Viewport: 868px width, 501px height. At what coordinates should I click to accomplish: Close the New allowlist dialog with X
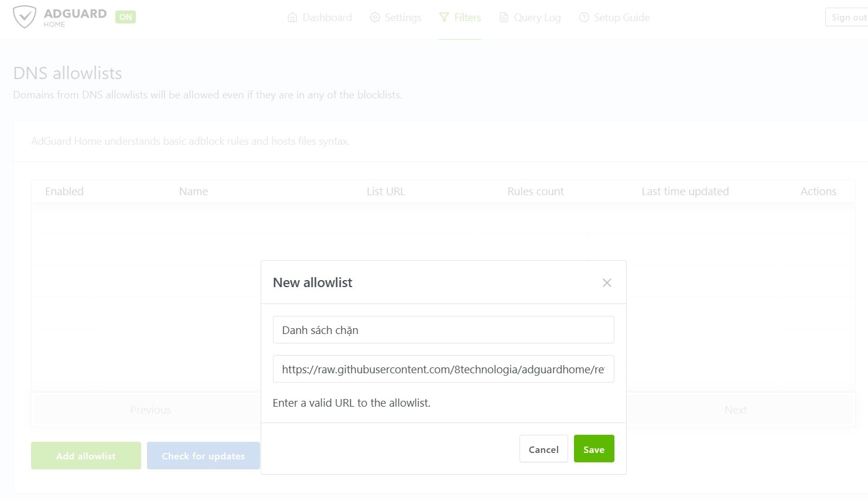[x=607, y=283]
